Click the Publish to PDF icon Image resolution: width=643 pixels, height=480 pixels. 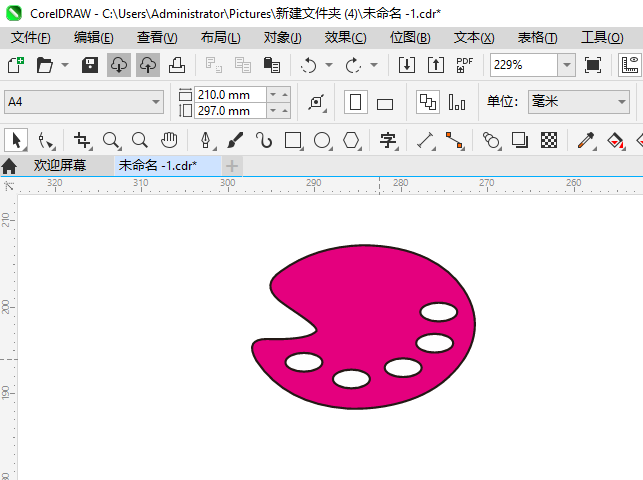[x=465, y=65]
